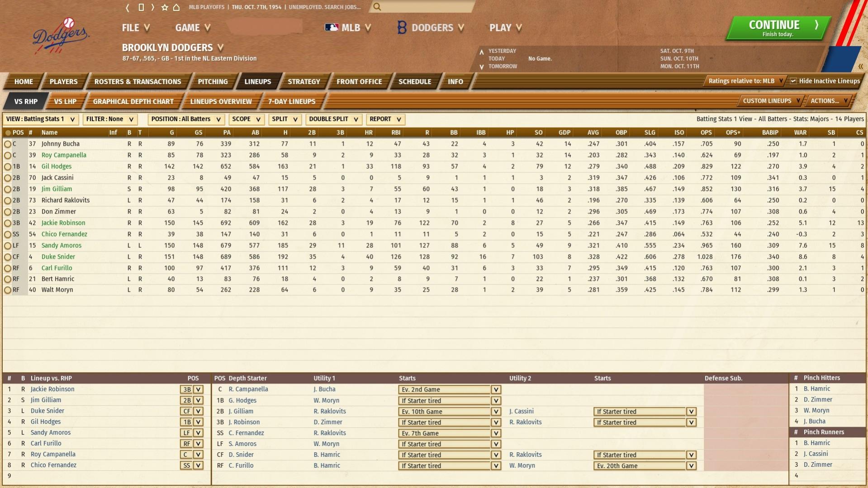Select the radio circle for Gil Hodges
The width and height of the screenshot is (868, 488).
click(8, 167)
